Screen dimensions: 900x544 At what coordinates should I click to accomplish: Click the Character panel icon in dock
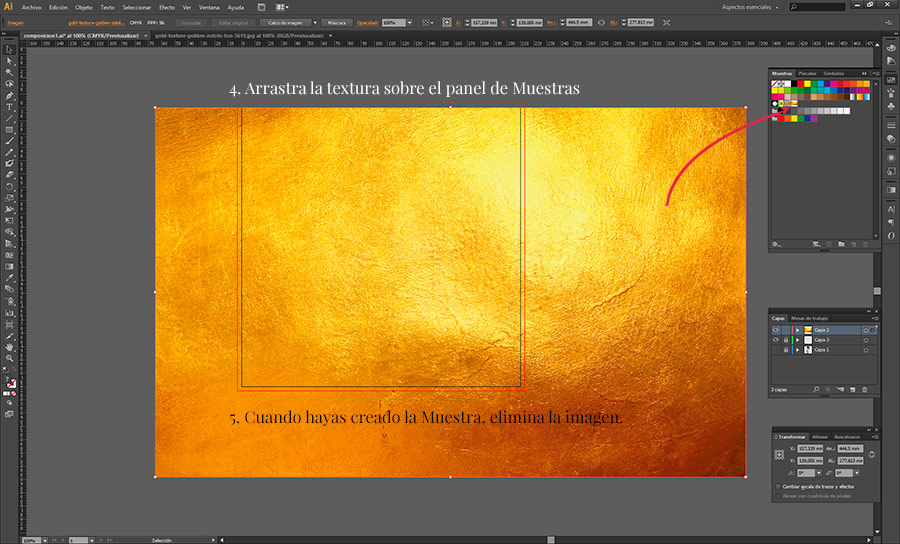[x=890, y=208]
